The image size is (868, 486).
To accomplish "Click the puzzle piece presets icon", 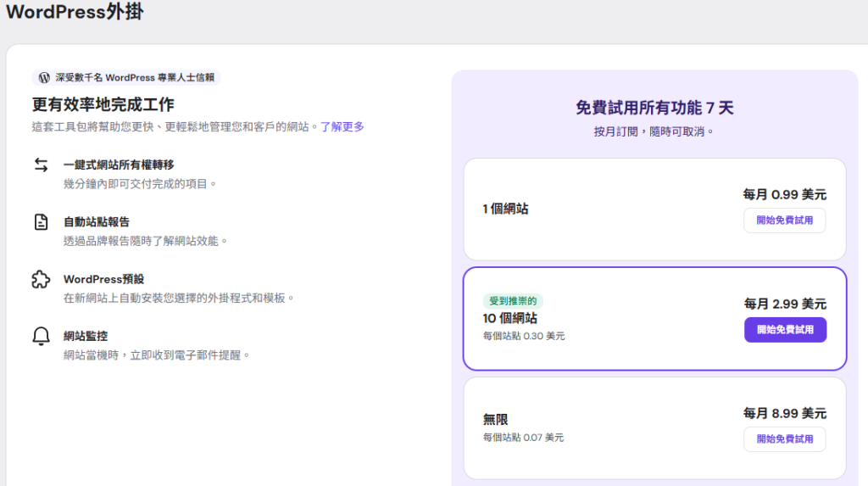I will click(x=41, y=279).
